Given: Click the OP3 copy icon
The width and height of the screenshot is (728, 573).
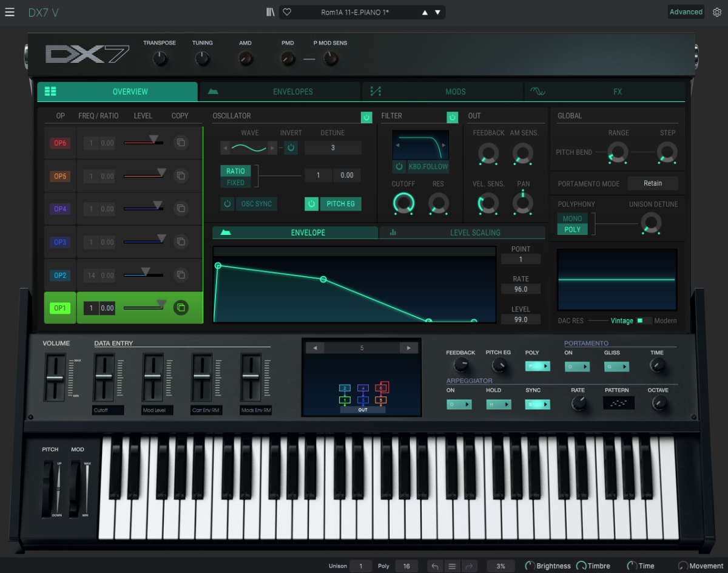Looking at the screenshot, I should (x=180, y=242).
